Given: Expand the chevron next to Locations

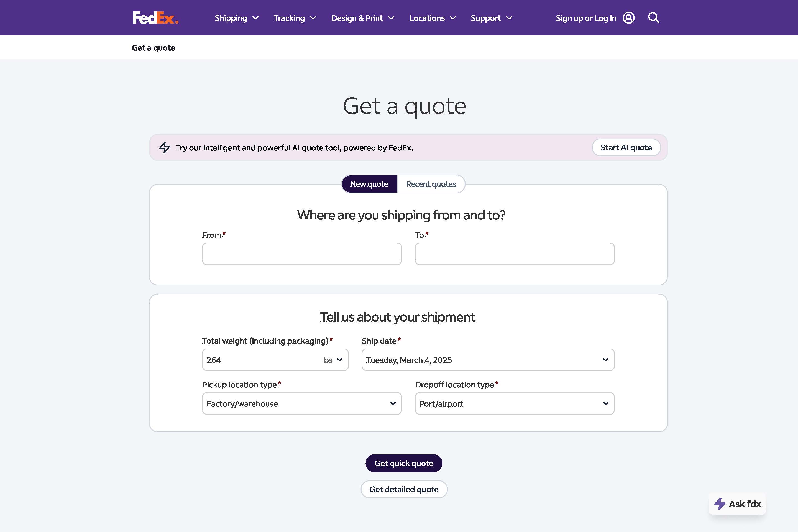Looking at the screenshot, I should pos(452,18).
